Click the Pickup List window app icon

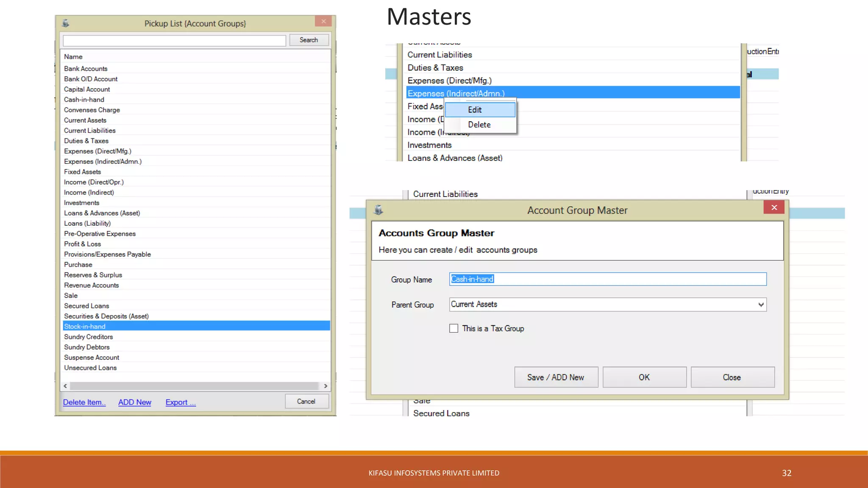click(x=66, y=23)
